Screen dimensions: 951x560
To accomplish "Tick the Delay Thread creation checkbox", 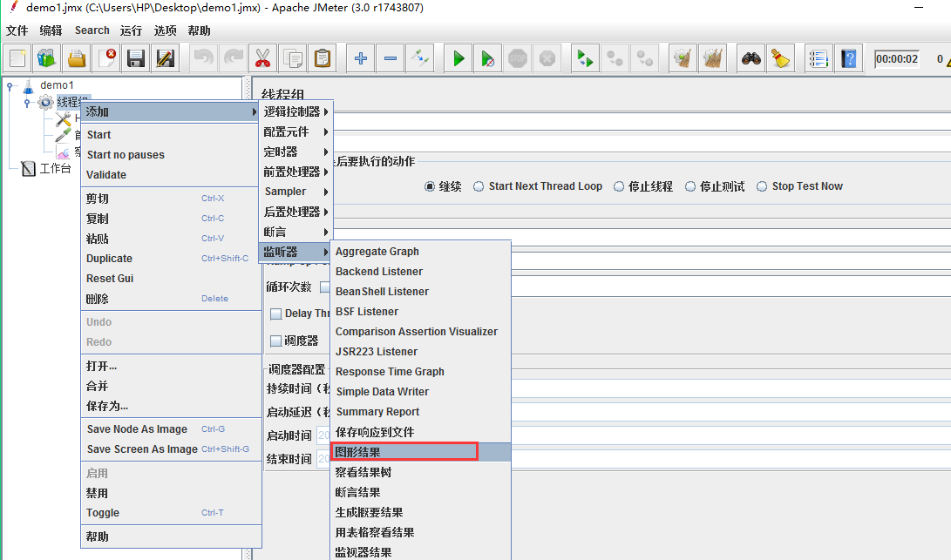I will coord(276,314).
